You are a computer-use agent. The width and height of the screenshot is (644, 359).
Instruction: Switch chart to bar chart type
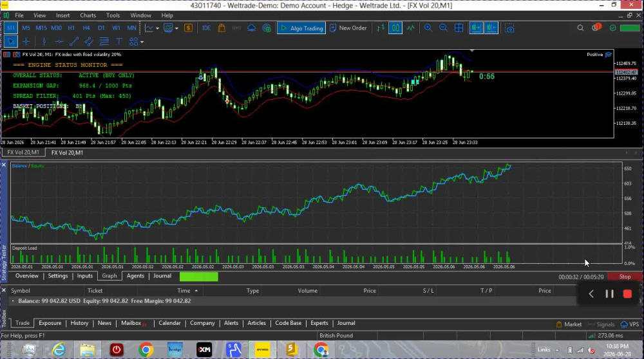381,28
